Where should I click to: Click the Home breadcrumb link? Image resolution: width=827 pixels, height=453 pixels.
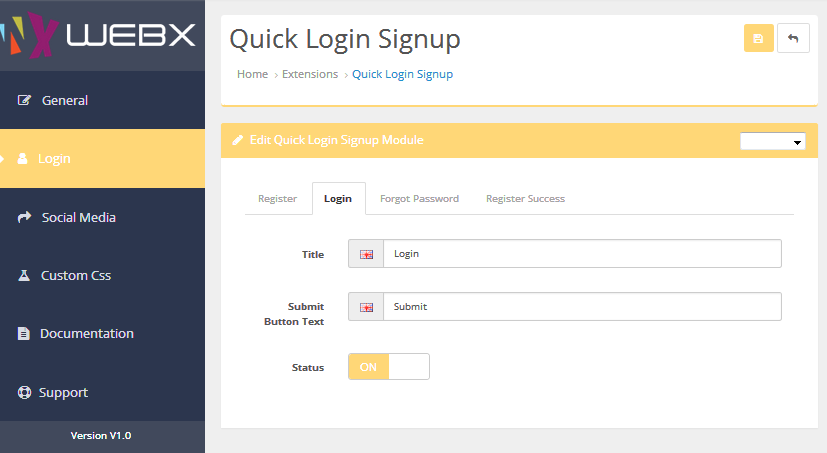pyautogui.click(x=252, y=74)
